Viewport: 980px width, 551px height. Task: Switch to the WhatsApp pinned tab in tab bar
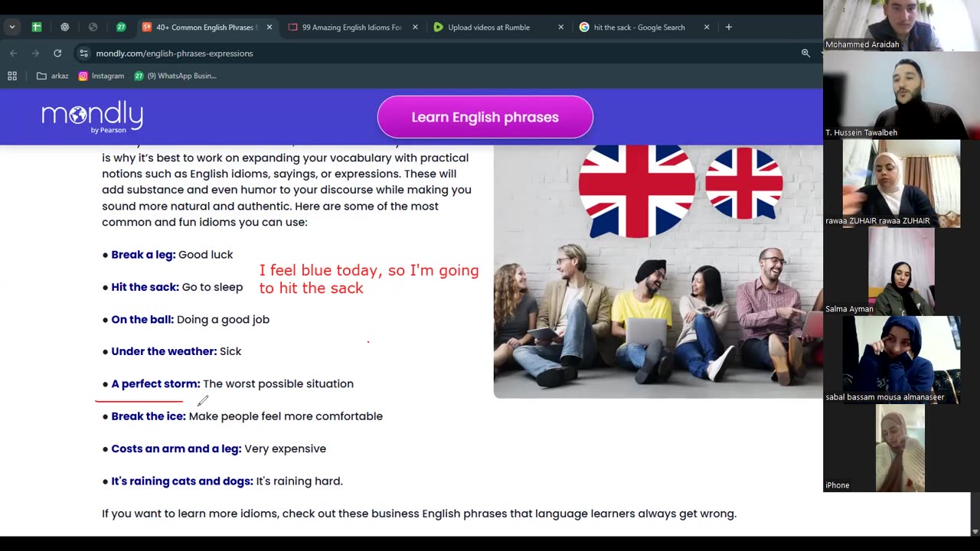tap(121, 27)
